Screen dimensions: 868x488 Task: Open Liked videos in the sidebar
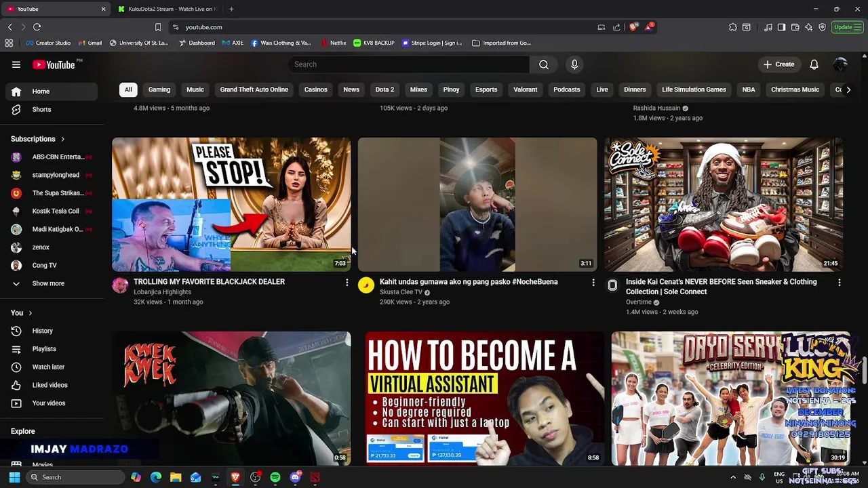52,385
